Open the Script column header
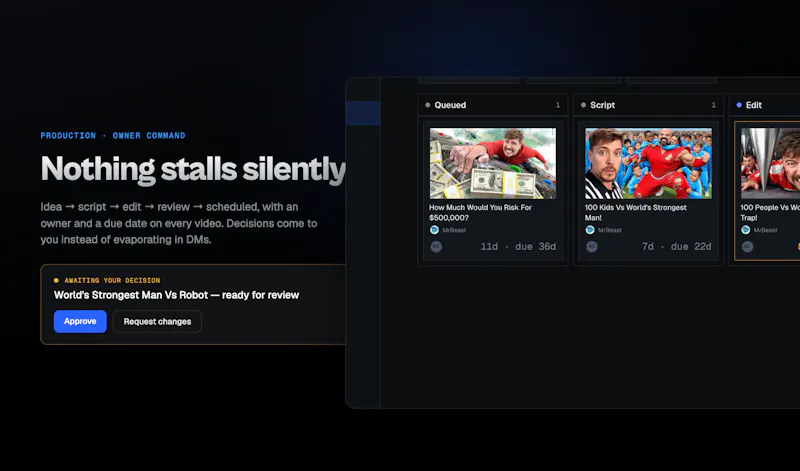Viewport: 800px width, 471px height. tap(648, 105)
